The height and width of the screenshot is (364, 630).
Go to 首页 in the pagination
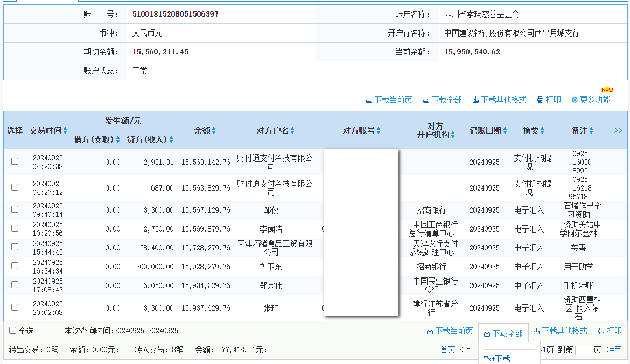tap(447, 349)
